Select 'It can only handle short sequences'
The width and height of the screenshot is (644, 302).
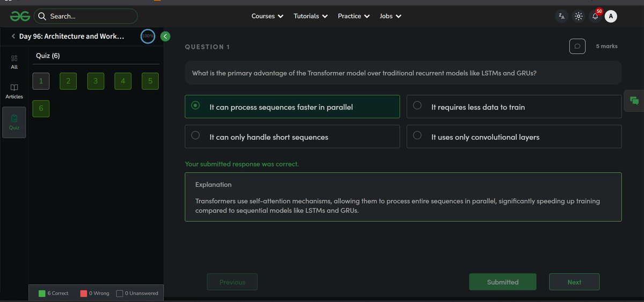(x=292, y=136)
